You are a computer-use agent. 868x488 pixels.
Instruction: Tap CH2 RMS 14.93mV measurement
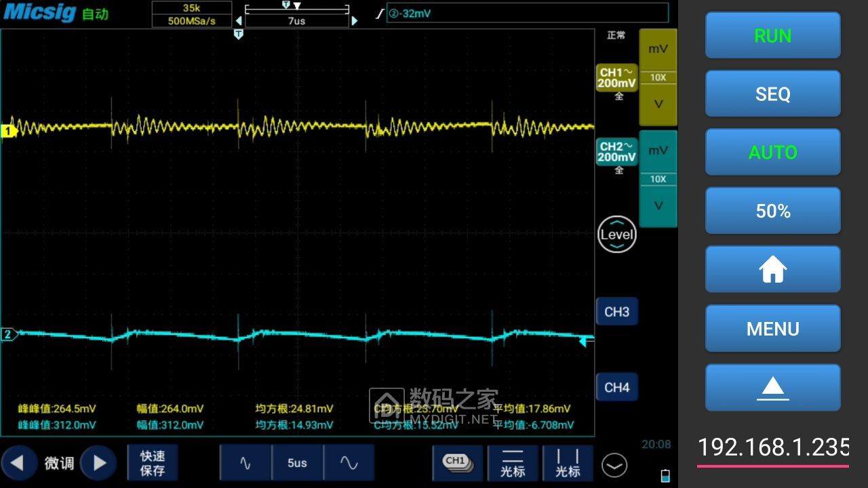pyautogui.click(x=294, y=425)
